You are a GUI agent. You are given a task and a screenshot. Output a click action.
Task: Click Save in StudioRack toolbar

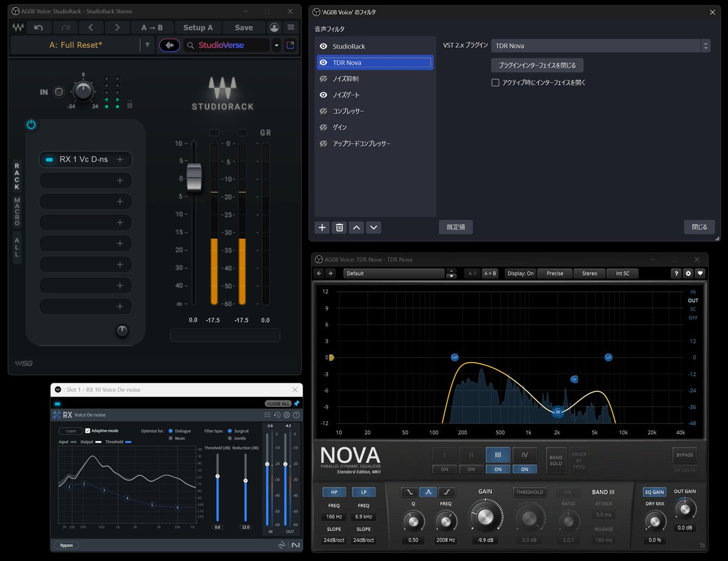[x=244, y=27]
